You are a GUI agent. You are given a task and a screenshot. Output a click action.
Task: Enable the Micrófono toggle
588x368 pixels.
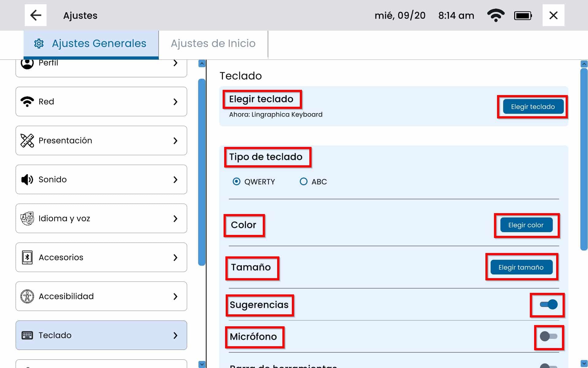(548, 336)
